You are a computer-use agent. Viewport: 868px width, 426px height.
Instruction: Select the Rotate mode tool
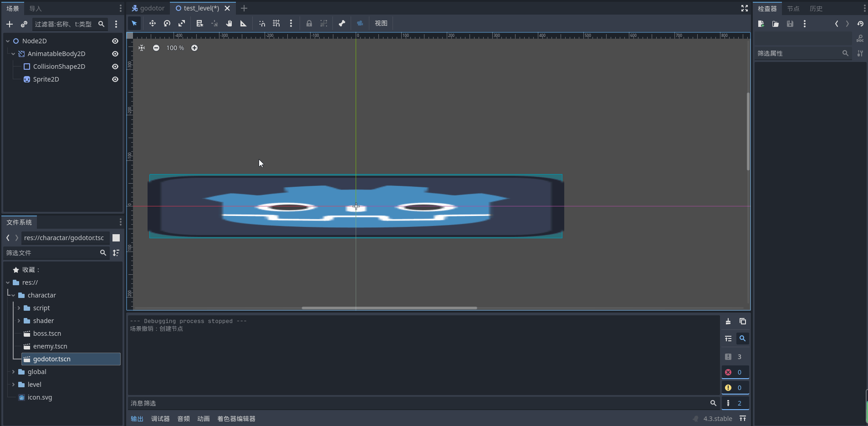167,23
